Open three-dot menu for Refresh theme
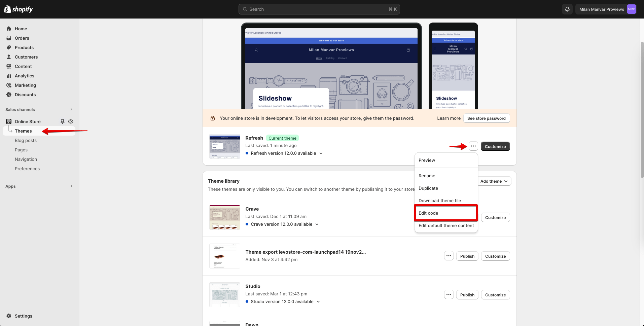This screenshot has height=326, width=644. (473, 146)
